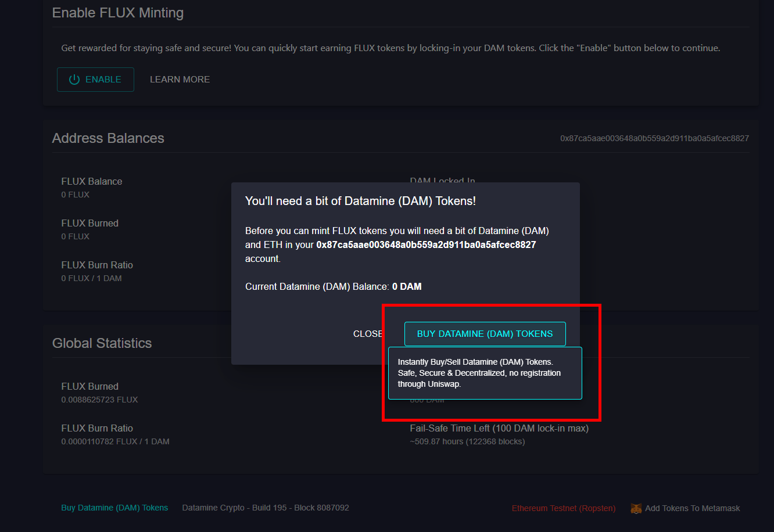The image size is (774, 532).
Task: Close the Datamine tokens dialog
Action: click(368, 334)
